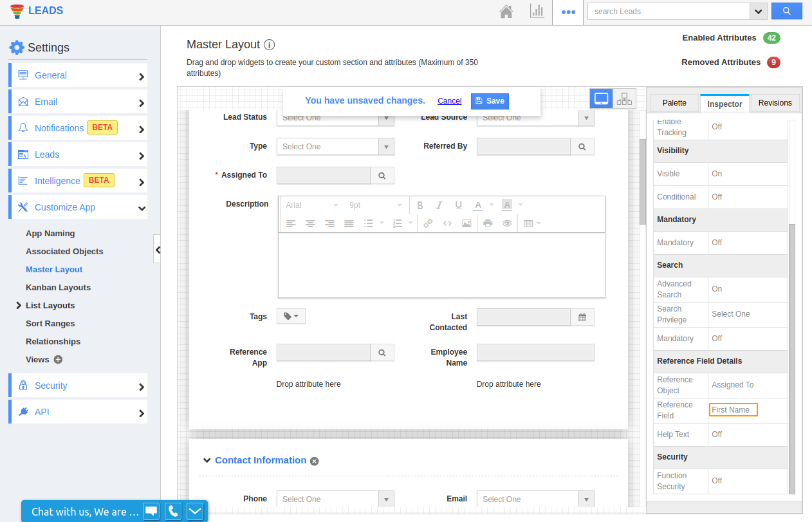Open the reports bar chart icon
The height and width of the screenshot is (522, 812).
pos(537,12)
